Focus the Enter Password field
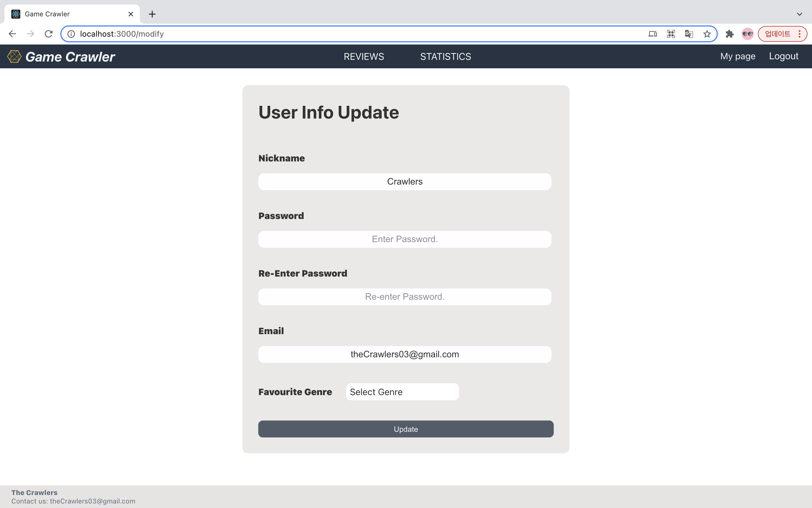Screen dimensions: 812x508 (405, 239)
